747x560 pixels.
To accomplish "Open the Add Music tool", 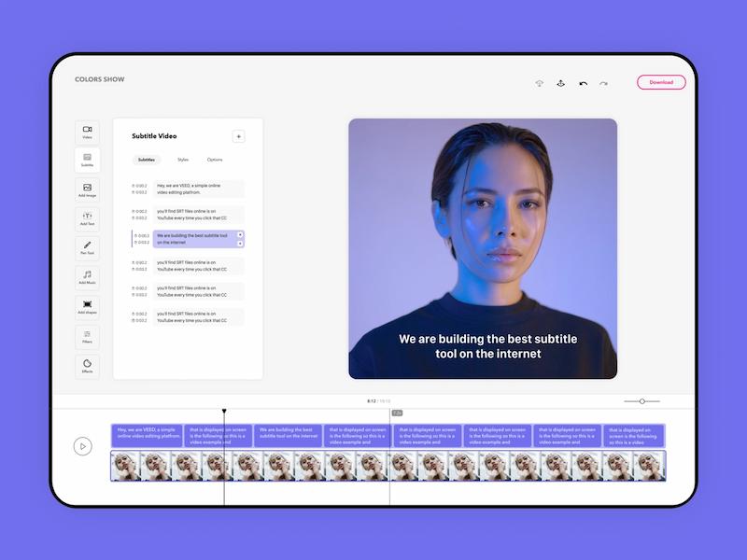I will [87, 277].
